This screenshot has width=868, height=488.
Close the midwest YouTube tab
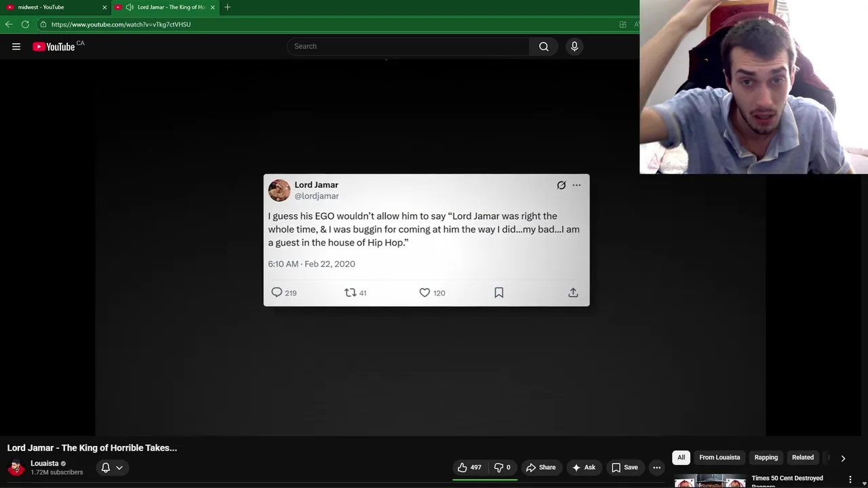coord(104,7)
